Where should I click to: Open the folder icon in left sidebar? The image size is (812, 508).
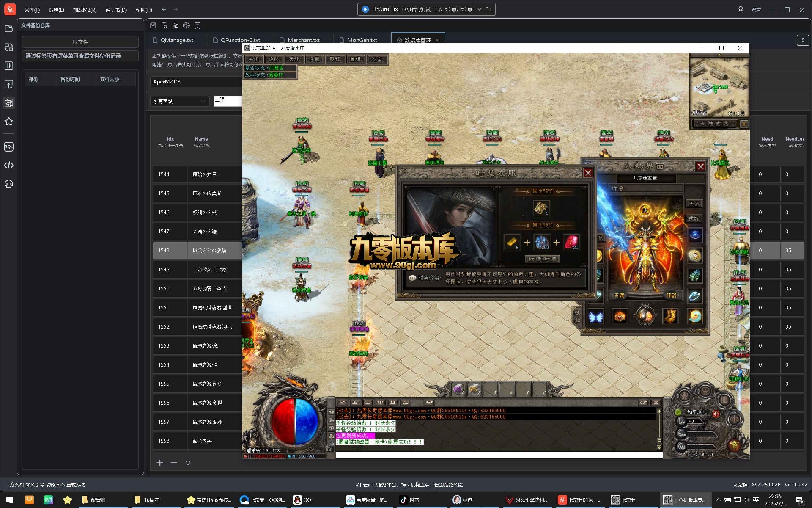tap(8, 28)
